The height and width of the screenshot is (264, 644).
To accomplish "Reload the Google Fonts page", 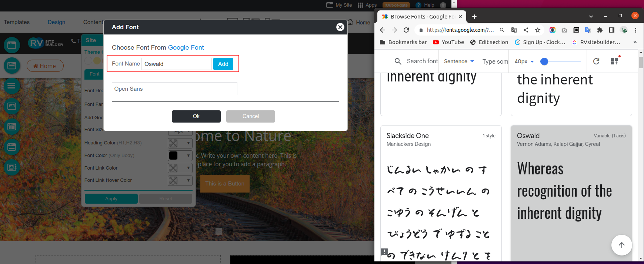I will point(406,30).
